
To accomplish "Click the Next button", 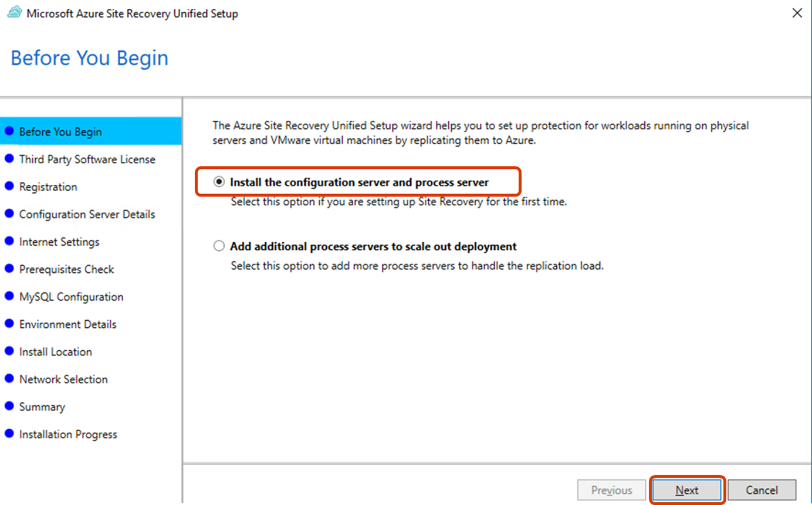I will [x=686, y=490].
